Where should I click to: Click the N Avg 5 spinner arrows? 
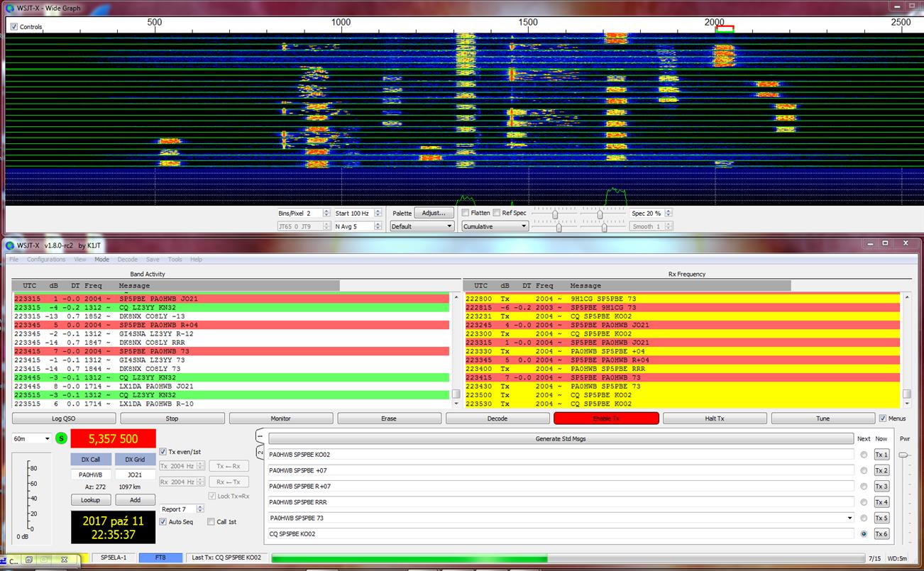(377, 226)
